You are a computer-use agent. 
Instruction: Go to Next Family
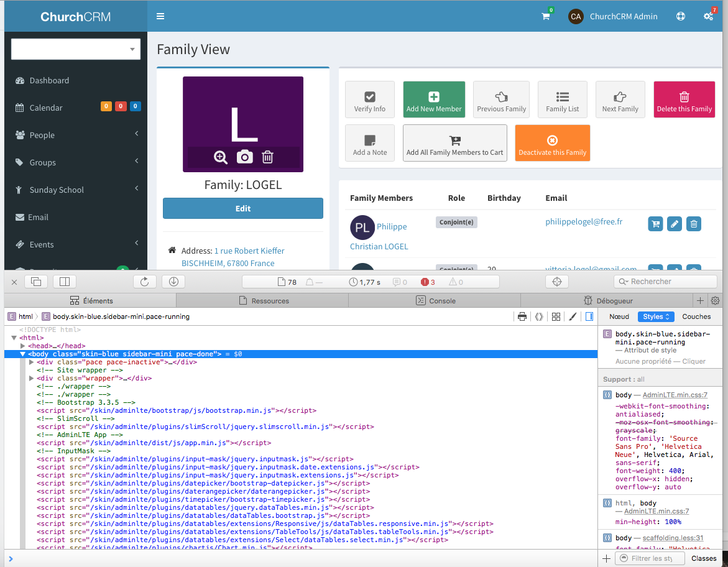tap(620, 99)
